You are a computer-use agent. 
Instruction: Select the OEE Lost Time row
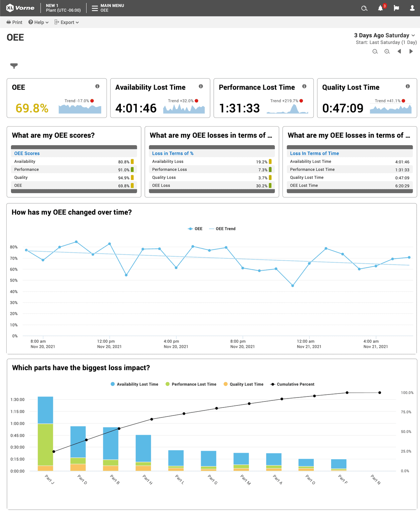[x=349, y=185]
